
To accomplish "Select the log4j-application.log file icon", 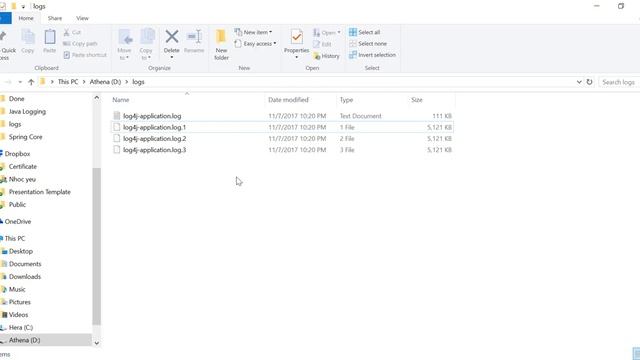I will [x=117, y=116].
